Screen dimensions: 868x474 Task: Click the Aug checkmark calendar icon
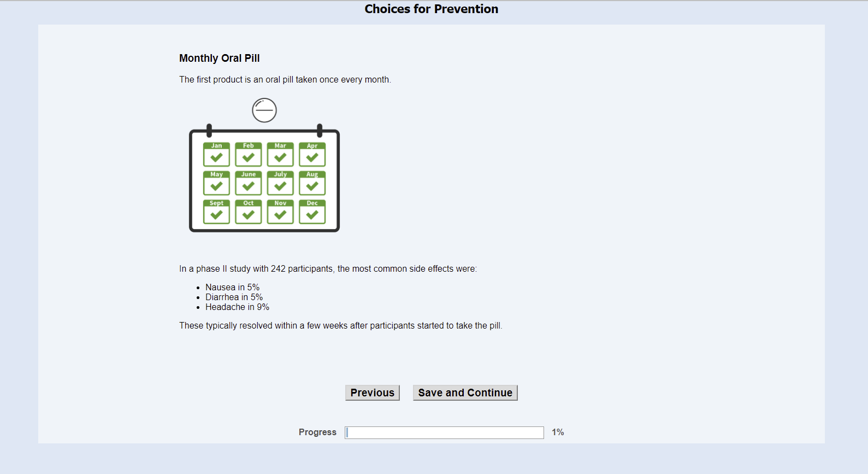pos(312,183)
